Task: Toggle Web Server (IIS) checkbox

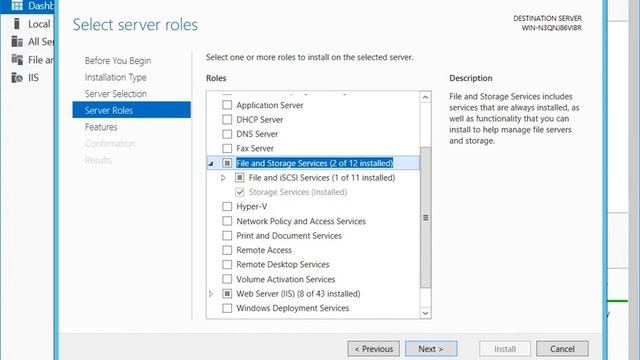Action: click(227, 293)
